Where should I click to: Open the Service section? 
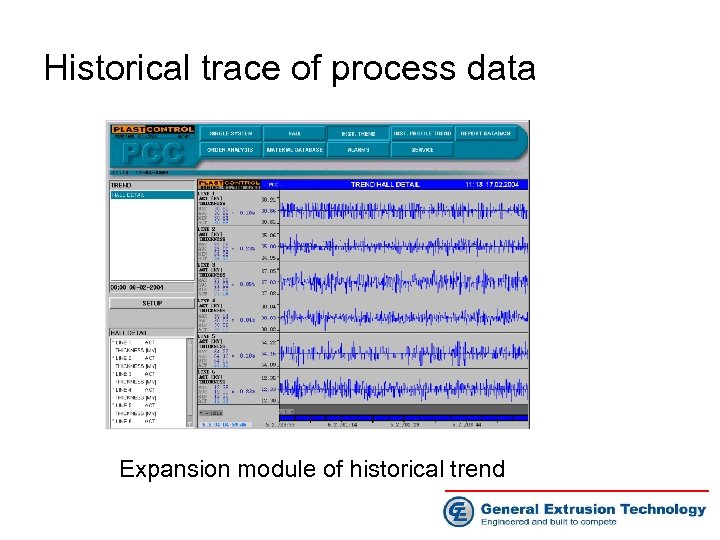422,150
